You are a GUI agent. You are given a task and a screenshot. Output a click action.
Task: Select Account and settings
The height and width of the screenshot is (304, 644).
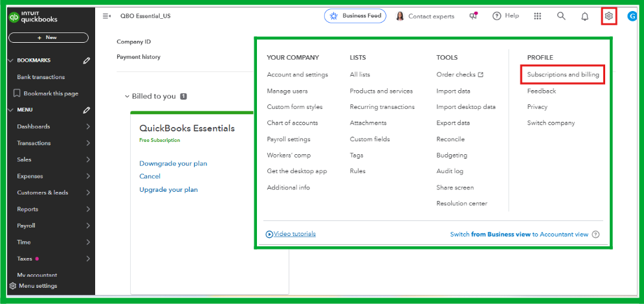297,75
